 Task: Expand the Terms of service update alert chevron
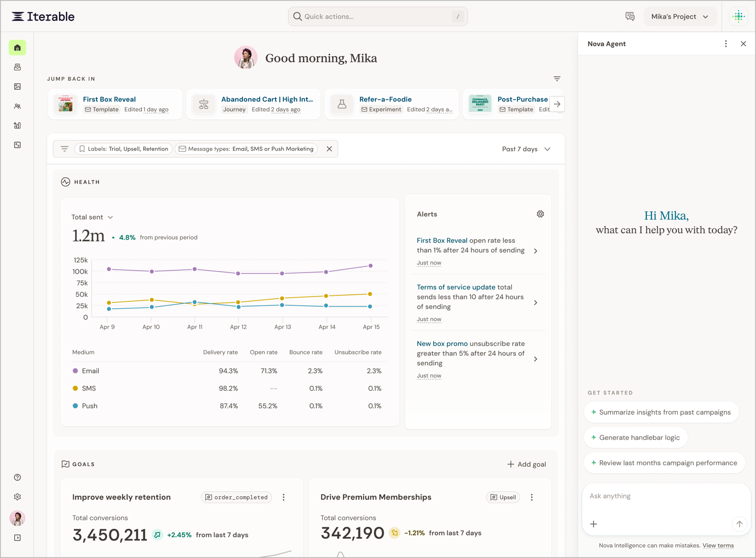(535, 303)
